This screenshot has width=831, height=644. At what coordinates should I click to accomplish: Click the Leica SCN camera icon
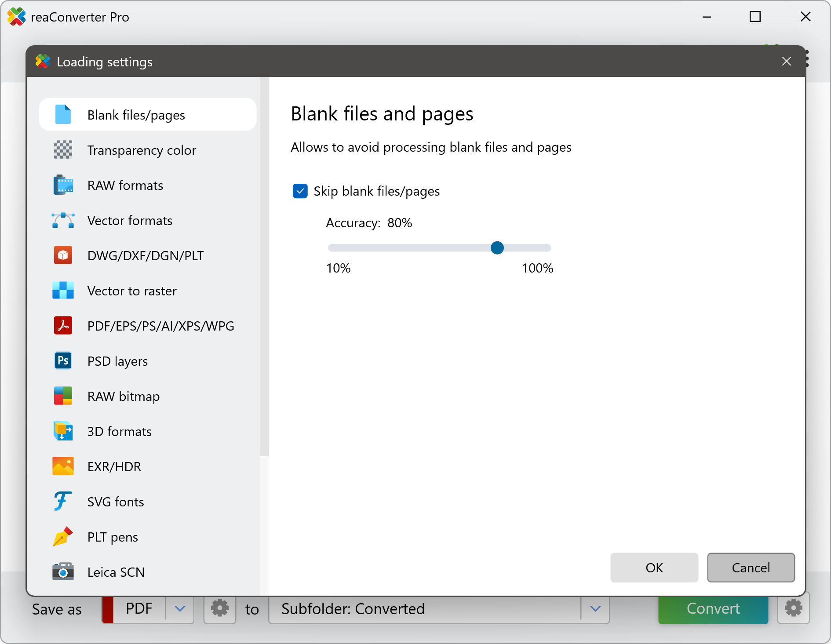point(63,572)
